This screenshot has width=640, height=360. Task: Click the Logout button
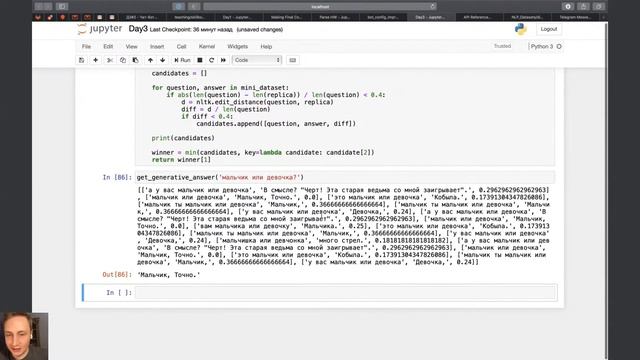click(x=549, y=29)
